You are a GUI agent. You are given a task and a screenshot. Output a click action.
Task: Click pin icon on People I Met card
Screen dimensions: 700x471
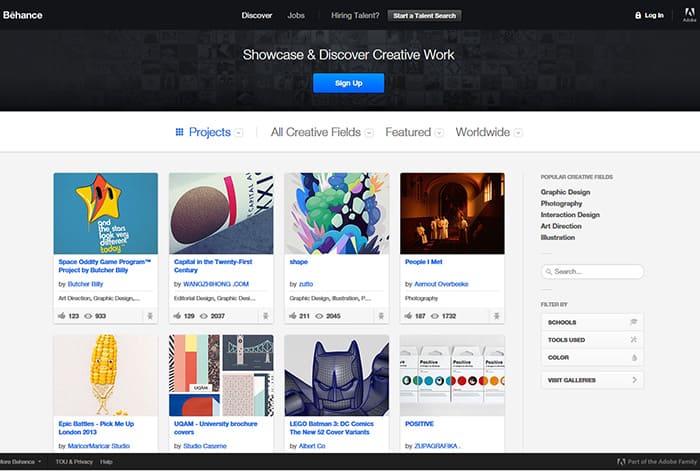coord(496,316)
